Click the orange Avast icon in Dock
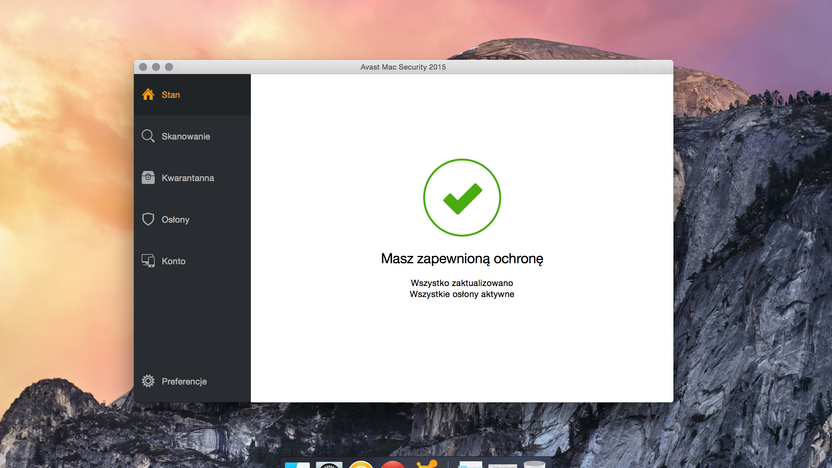This screenshot has width=832, height=468. [x=427, y=464]
